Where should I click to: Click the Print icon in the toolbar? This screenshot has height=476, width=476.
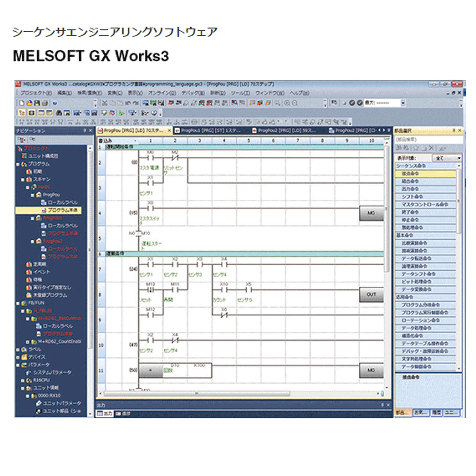point(45,103)
